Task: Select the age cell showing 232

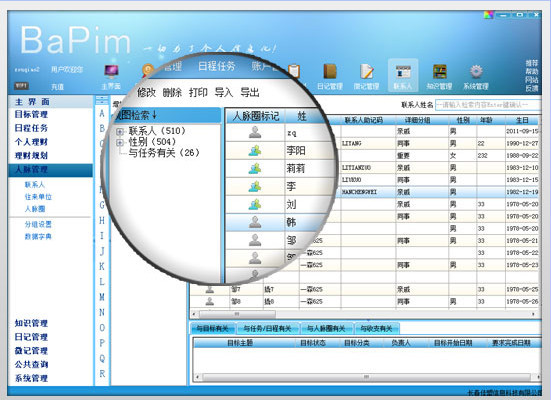Action: coord(491,155)
